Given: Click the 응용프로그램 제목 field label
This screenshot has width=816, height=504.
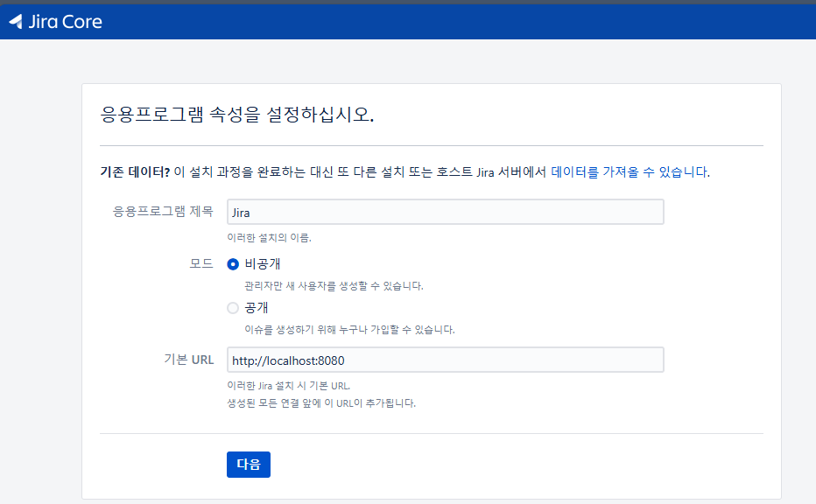Looking at the screenshot, I should 163,212.
